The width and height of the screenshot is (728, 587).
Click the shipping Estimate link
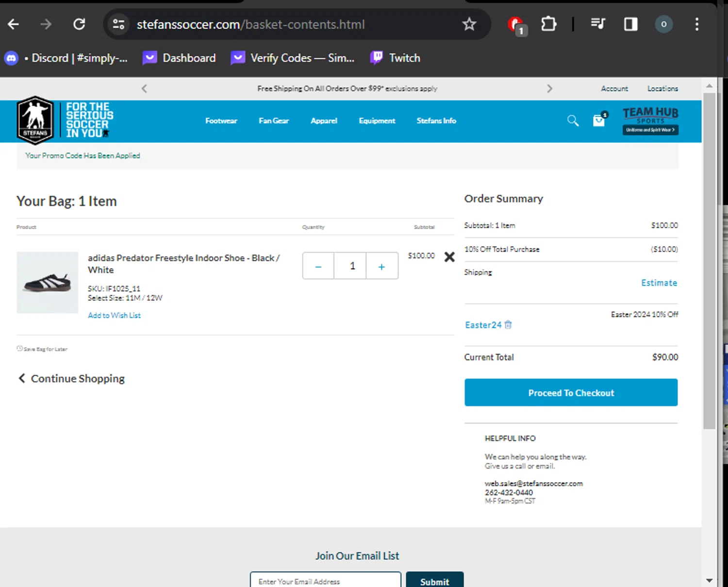coord(659,283)
